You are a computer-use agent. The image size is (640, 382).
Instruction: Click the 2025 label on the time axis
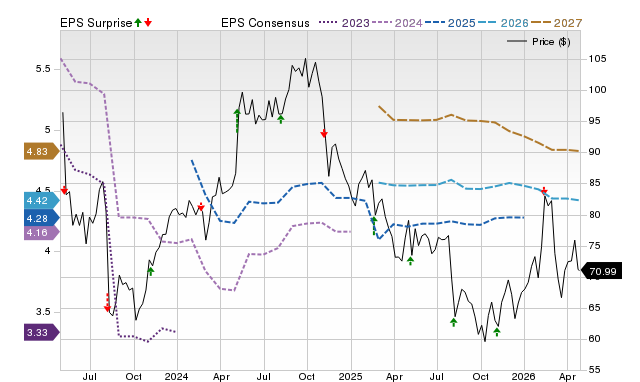pos(351,376)
